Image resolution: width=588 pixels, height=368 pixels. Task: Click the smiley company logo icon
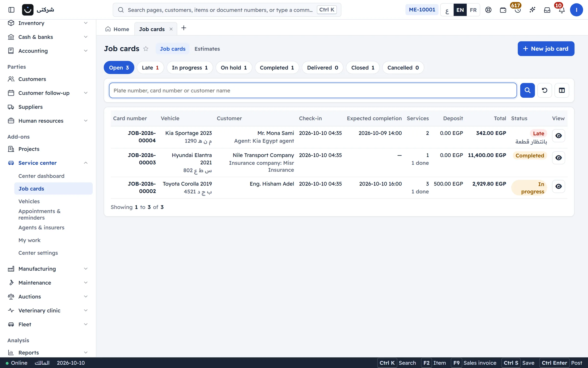[x=28, y=10]
